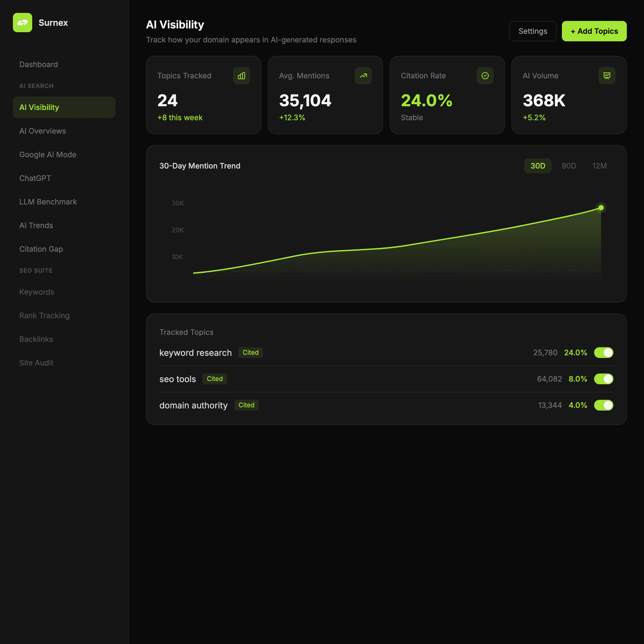Switch the trend chart to 90D view
Image resolution: width=644 pixels, height=644 pixels.
pyautogui.click(x=569, y=166)
